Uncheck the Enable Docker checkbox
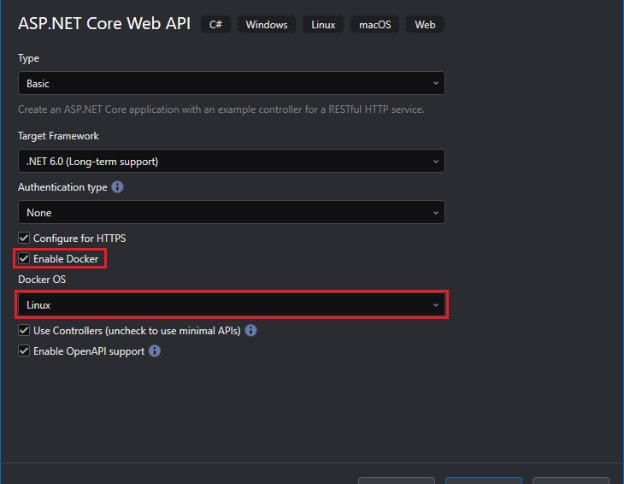Viewport: 624px width, 484px height. coord(24,259)
